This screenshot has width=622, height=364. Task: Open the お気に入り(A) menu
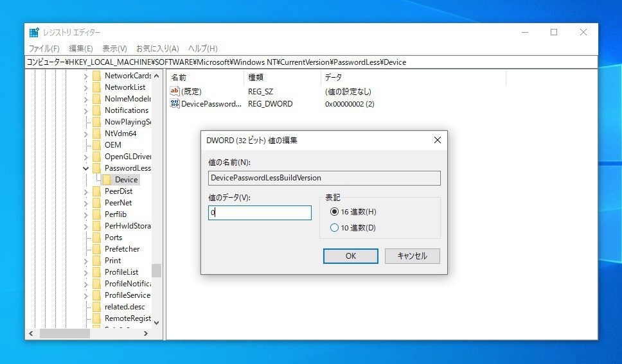pos(157,48)
